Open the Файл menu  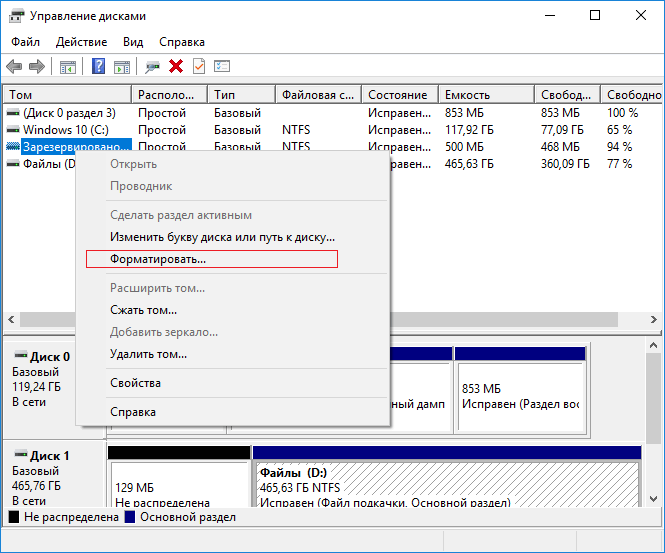tap(25, 42)
